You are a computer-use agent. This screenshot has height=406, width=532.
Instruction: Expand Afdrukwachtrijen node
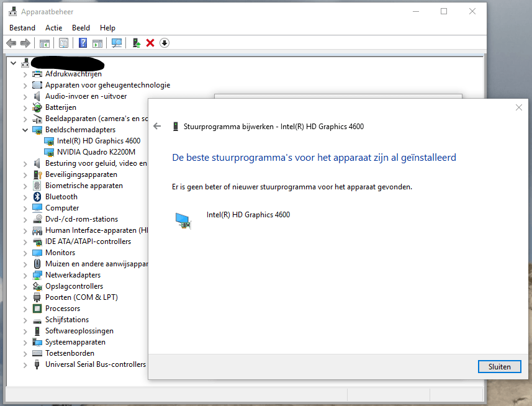25,74
